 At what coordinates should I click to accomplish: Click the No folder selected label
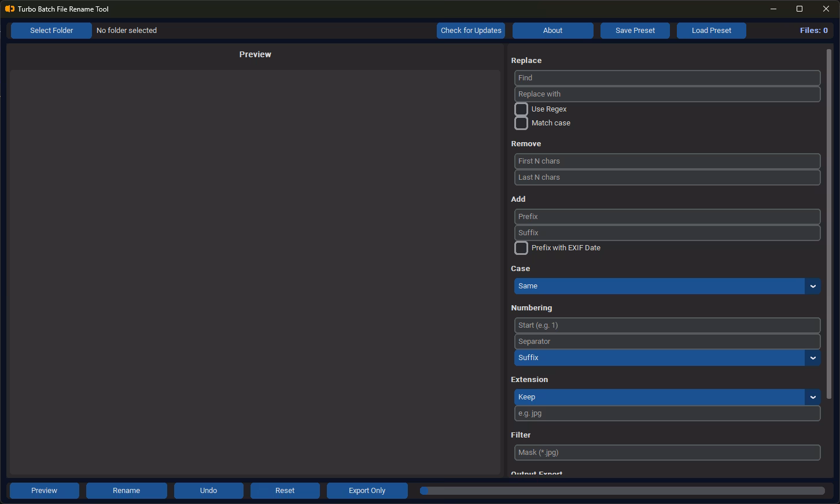pyautogui.click(x=127, y=31)
